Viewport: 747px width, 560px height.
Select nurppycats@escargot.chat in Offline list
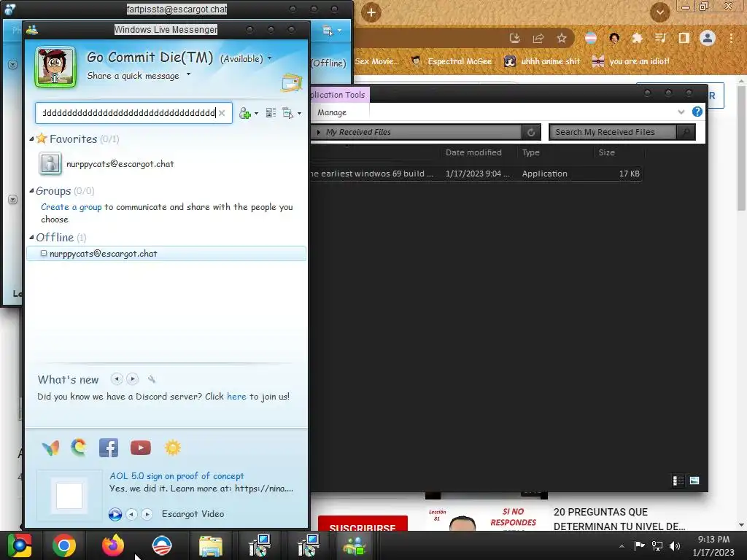tap(166, 253)
